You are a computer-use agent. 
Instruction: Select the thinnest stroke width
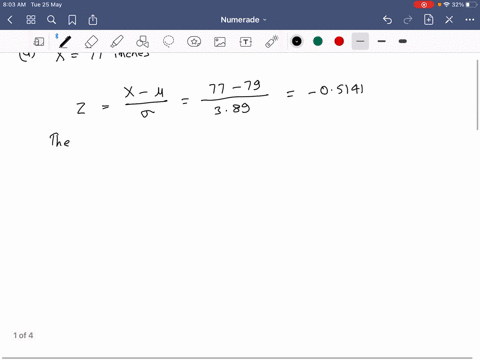pos(360,41)
